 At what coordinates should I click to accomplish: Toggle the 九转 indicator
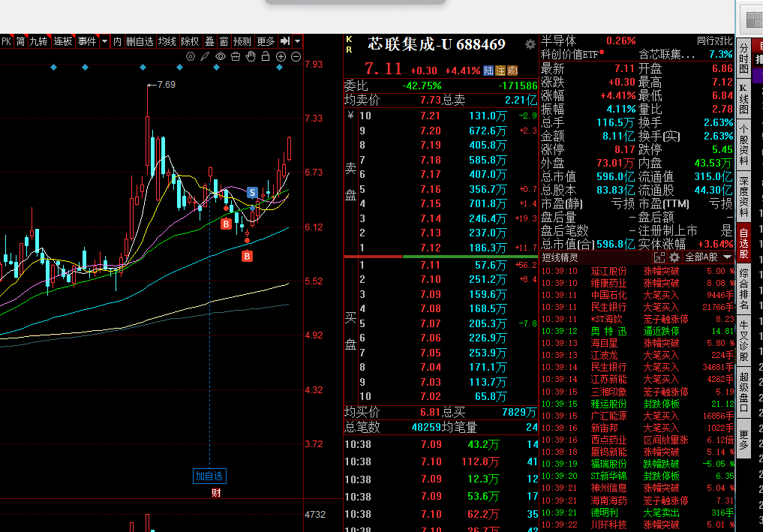coord(38,41)
